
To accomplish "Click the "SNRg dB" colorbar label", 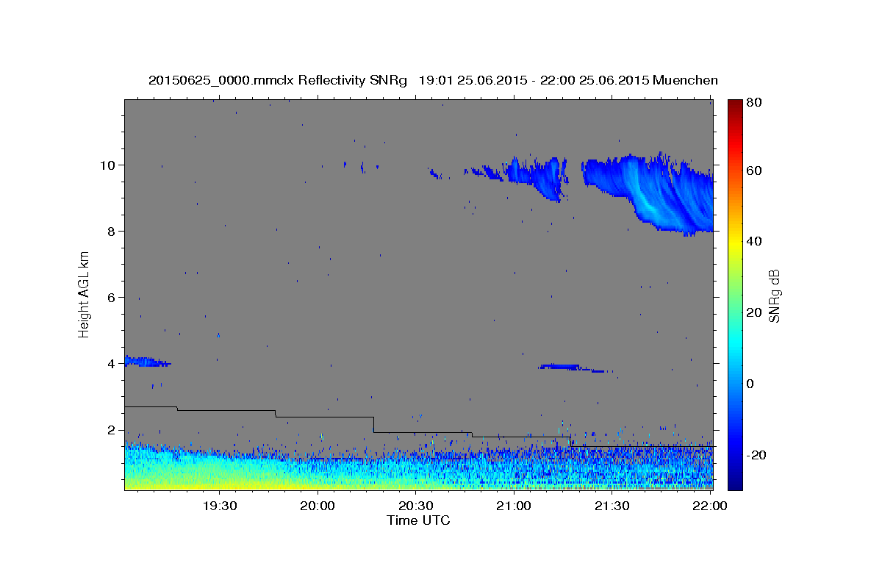I will [774, 296].
